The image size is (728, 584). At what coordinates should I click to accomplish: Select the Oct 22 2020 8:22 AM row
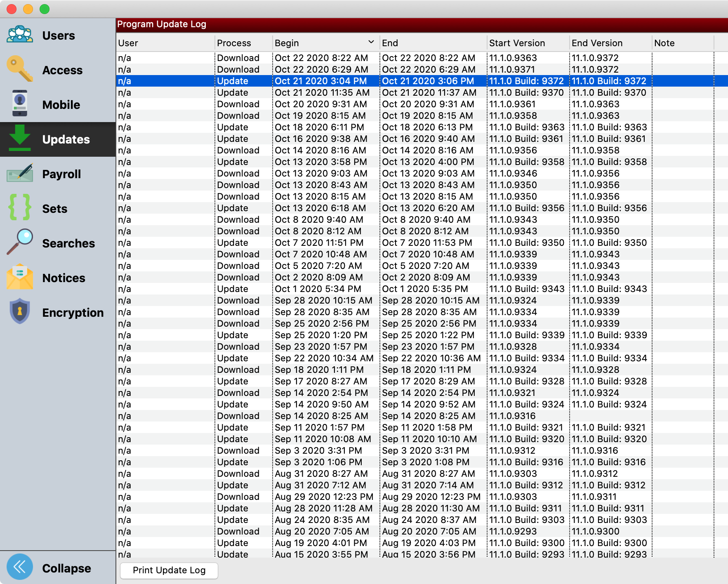[321, 58]
